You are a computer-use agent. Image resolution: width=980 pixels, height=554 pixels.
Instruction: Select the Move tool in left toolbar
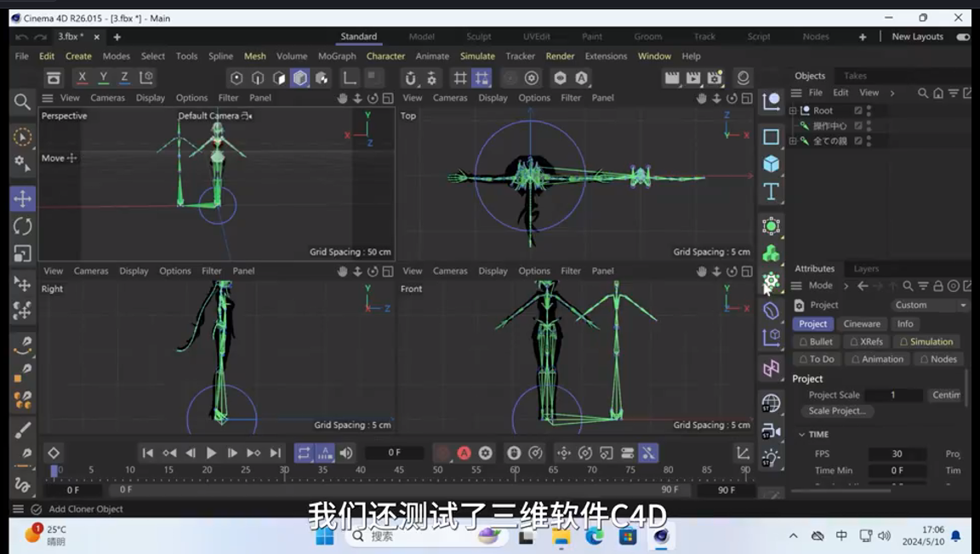(x=22, y=199)
